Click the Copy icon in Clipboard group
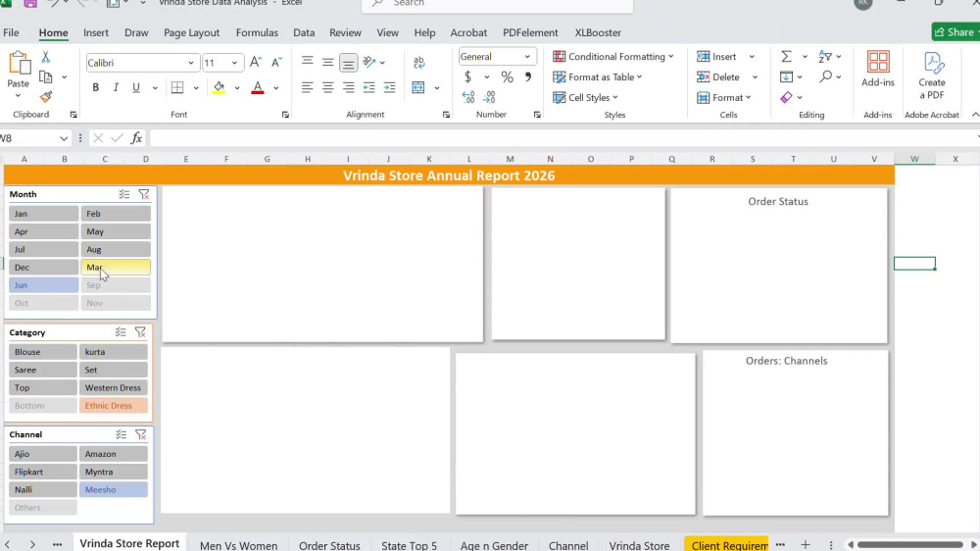 pyautogui.click(x=46, y=76)
